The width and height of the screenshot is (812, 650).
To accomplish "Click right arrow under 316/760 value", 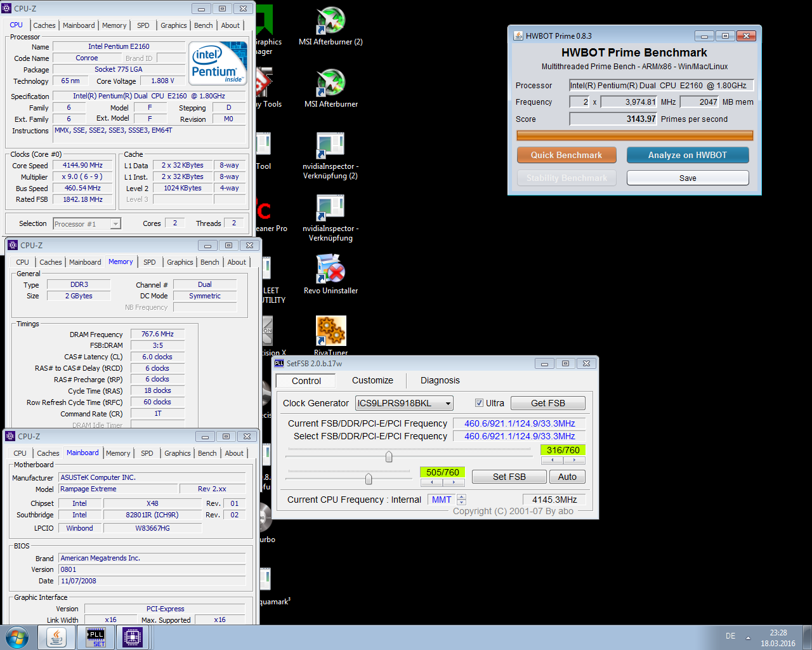I will pyautogui.click(x=574, y=460).
